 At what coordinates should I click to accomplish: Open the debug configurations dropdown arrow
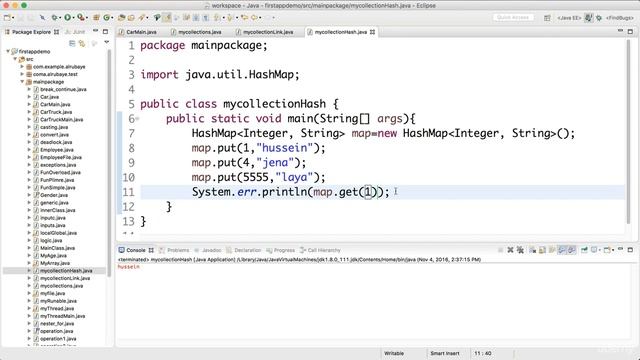point(60,18)
